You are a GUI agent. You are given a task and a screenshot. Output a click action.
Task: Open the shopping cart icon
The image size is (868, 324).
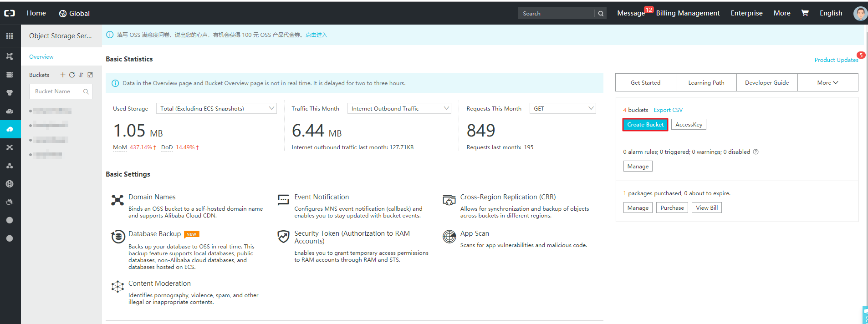(x=805, y=13)
